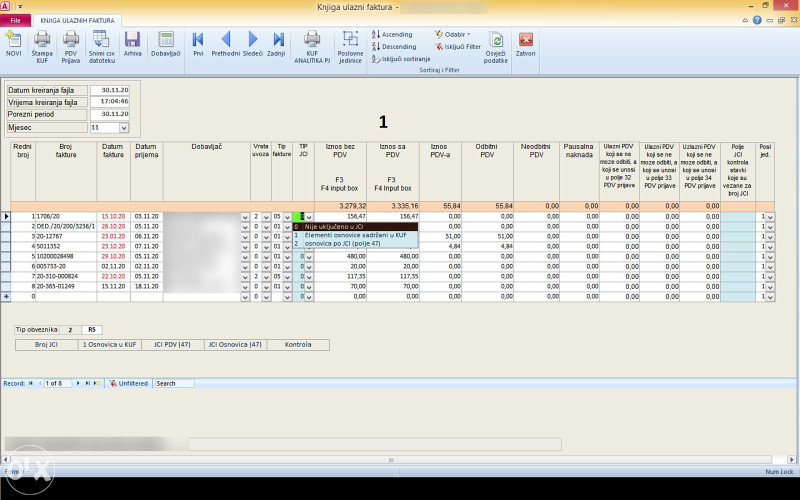The height and width of the screenshot is (500, 800).
Task: Click Iznos sa PDV value 117,35
Action: click(393, 277)
